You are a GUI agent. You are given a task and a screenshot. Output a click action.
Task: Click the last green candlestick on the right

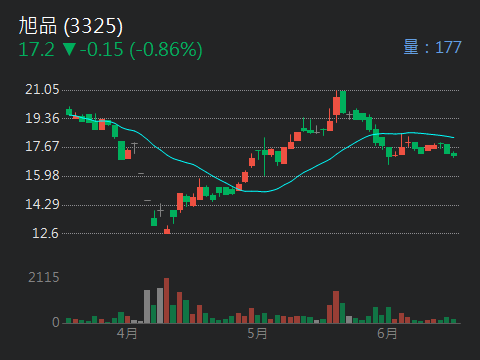click(x=454, y=154)
